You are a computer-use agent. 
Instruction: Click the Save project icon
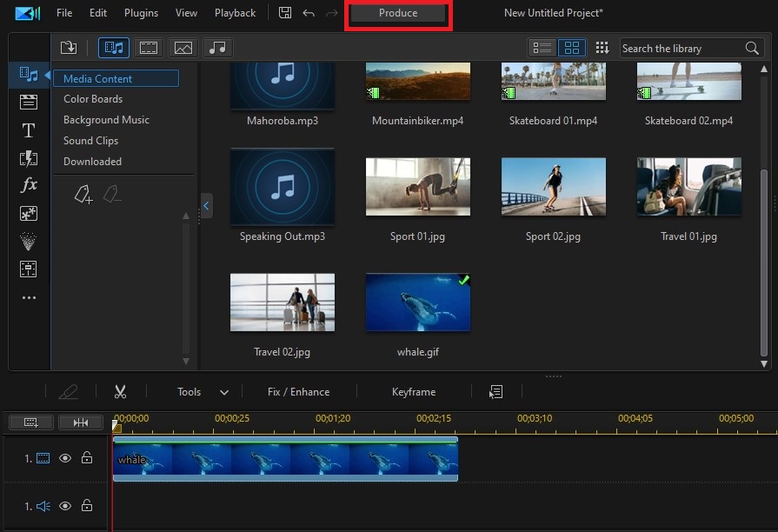[x=285, y=13]
